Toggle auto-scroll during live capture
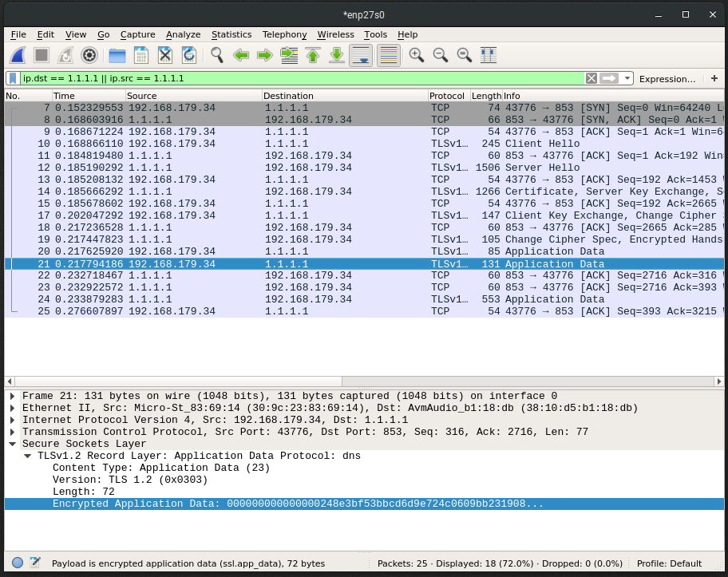Image resolution: width=728 pixels, height=577 pixels. [361, 55]
